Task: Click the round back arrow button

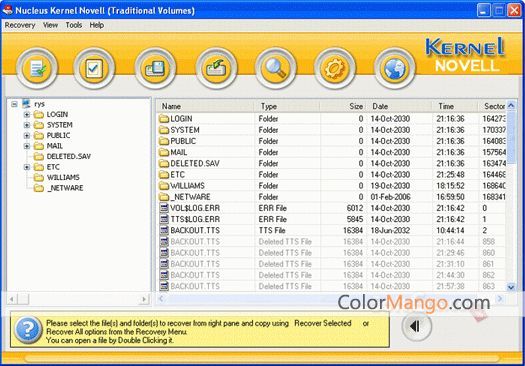Action: 416,326
